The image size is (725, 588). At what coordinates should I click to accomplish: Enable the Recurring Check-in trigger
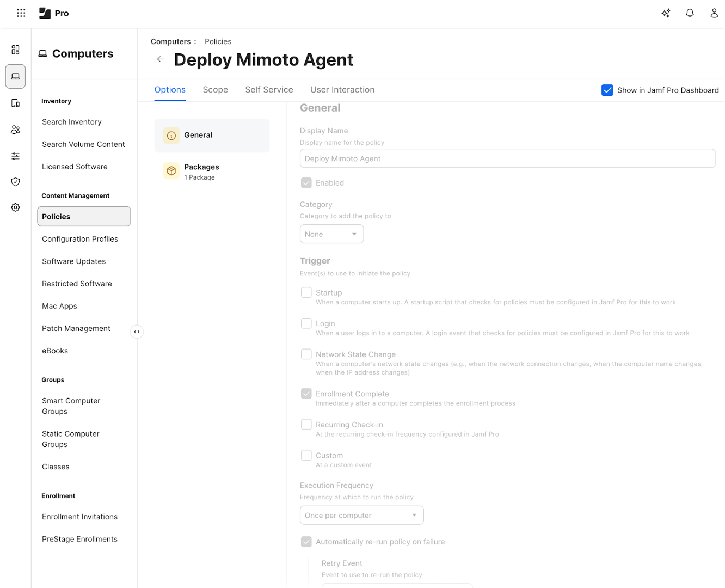point(306,425)
